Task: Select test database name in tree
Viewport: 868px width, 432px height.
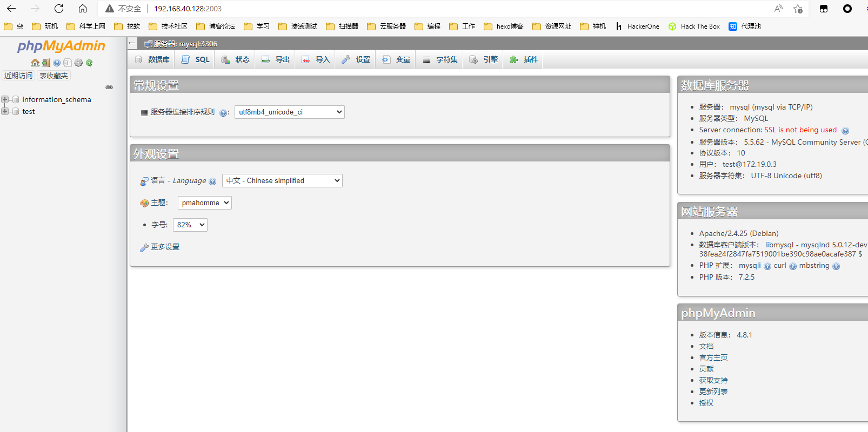Action: tap(29, 111)
